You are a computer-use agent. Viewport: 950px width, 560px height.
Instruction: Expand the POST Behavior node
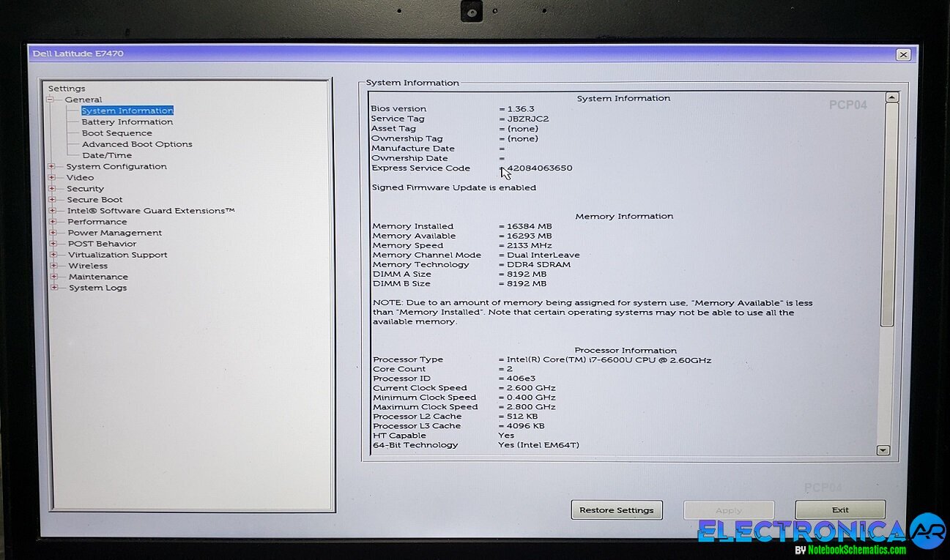click(53, 243)
